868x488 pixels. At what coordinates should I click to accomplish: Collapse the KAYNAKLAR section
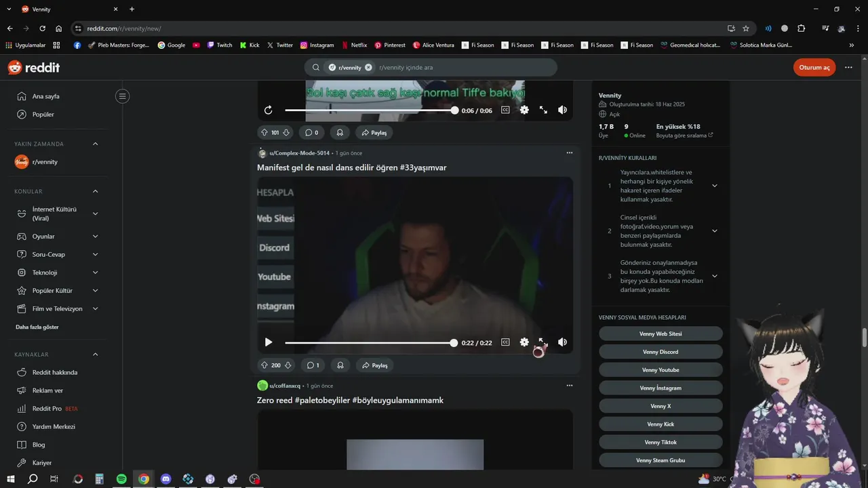coord(95,354)
